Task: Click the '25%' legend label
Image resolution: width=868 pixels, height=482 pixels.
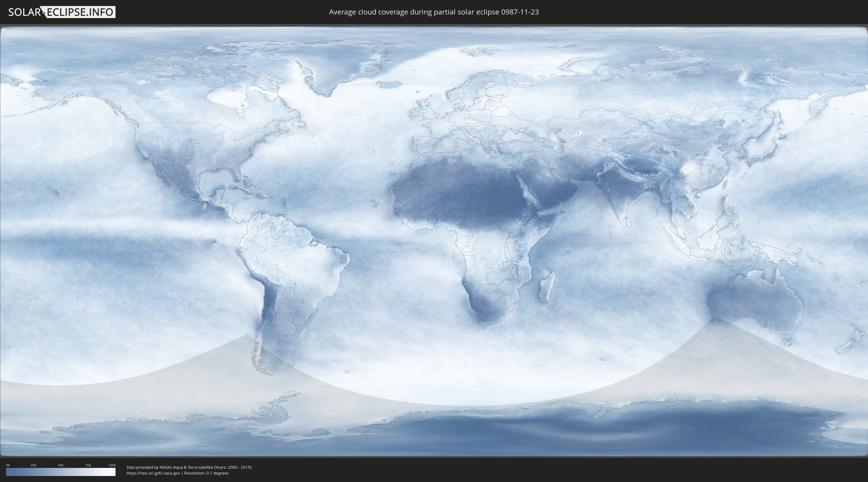Action: pyautogui.click(x=33, y=465)
